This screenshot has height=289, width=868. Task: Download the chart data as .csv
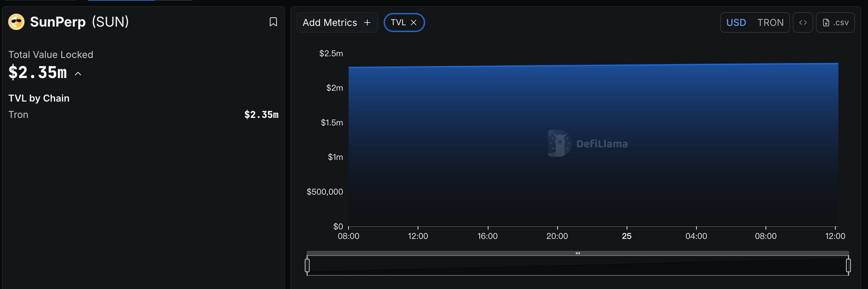835,22
